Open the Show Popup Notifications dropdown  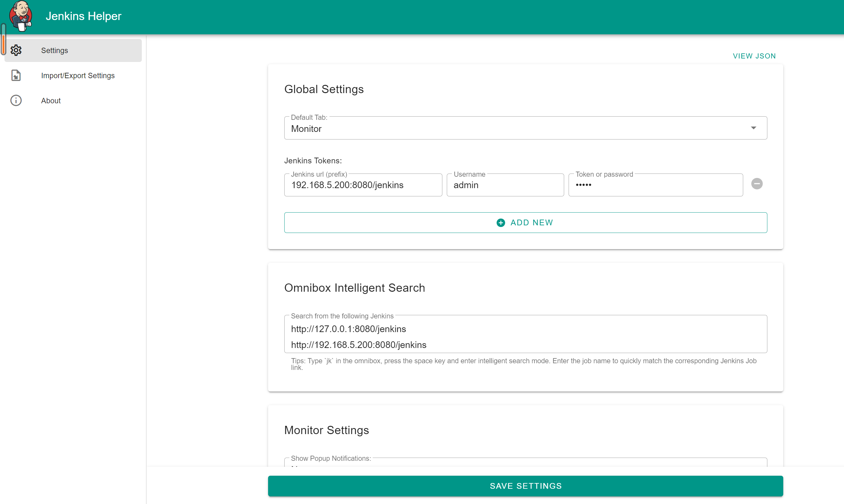tap(525, 463)
